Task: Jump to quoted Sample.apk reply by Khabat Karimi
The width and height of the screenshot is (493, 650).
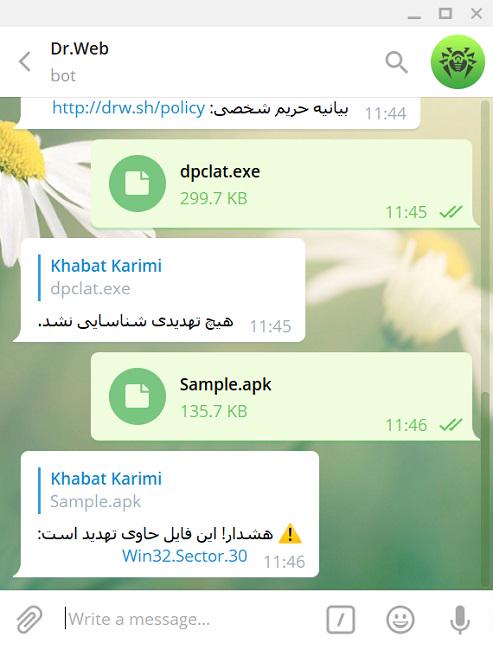Action: coord(104,490)
